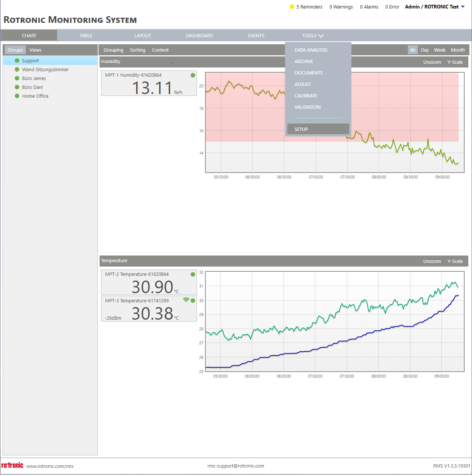Expand the Admin / ROTRONIC Test user menu

(x=435, y=7)
